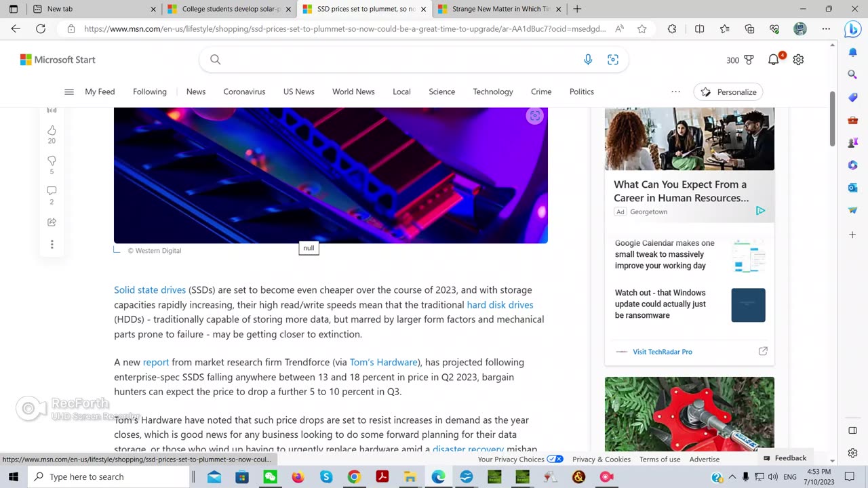The height and width of the screenshot is (488, 868).
Task: Follow the Solid state drives link
Action: (x=150, y=290)
